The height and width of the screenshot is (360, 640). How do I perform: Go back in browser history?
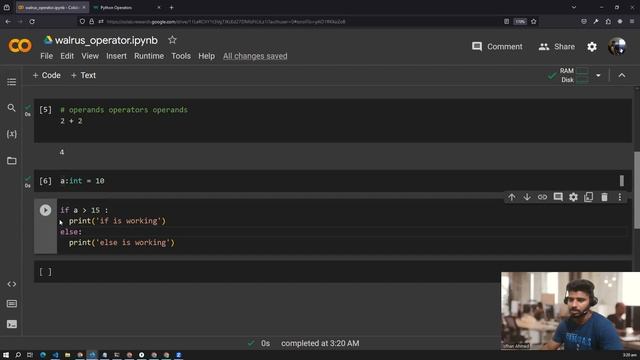[x=8, y=21]
